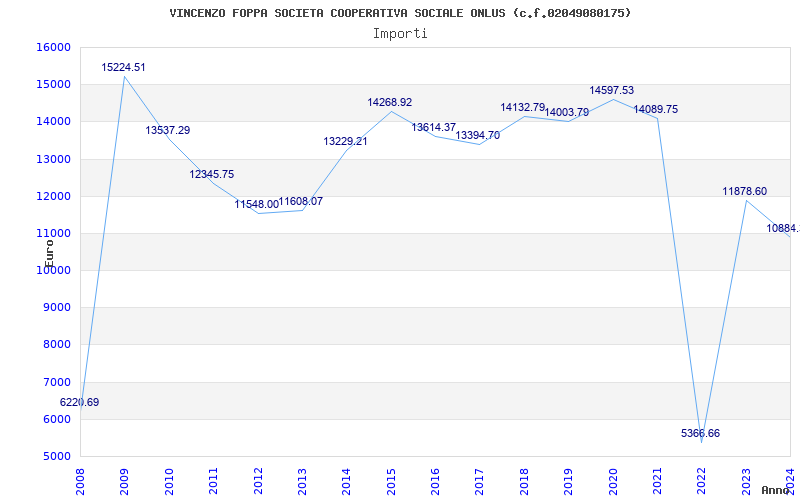Select the 11548.00 data label
This screenshot has height=500, width=800.
click(257, 204)
